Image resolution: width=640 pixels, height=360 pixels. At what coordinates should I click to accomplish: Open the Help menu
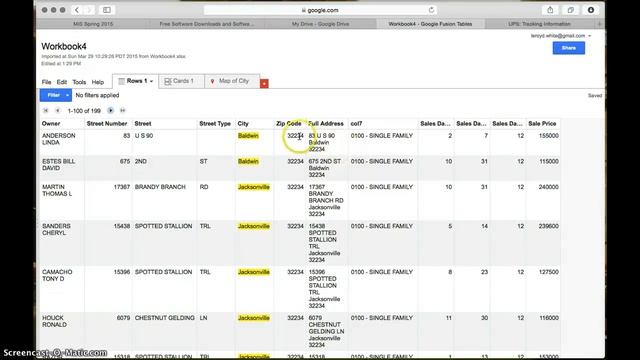98,82
